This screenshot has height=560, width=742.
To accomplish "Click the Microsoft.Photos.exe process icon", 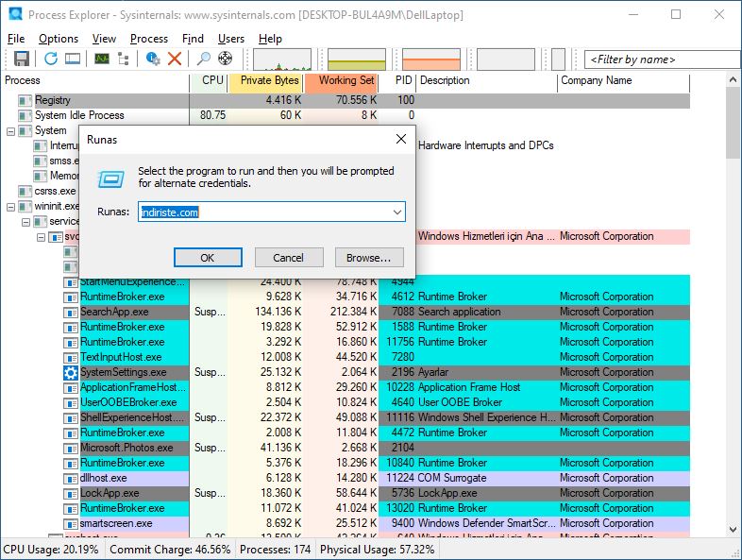I will pos(71,449).
